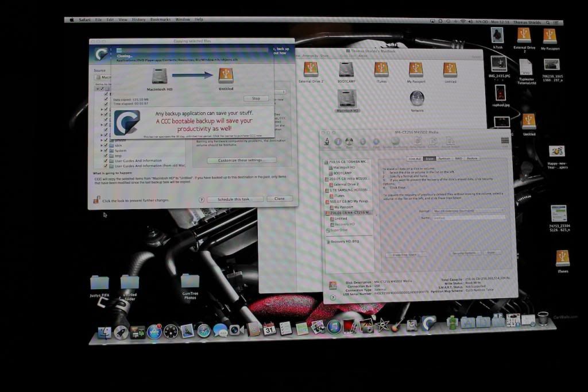Uncheck the System folder checkbox
588x392 pixels.
click(106, 151)
